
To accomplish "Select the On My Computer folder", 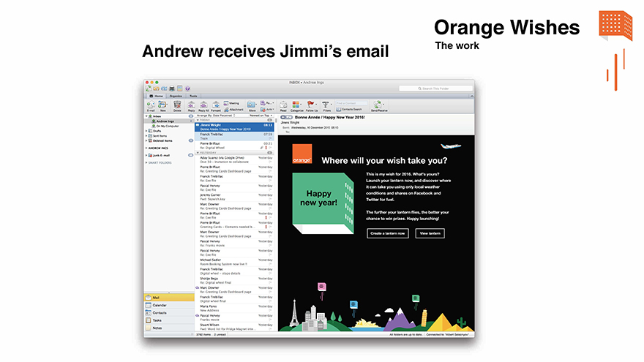I will (168, 126).
